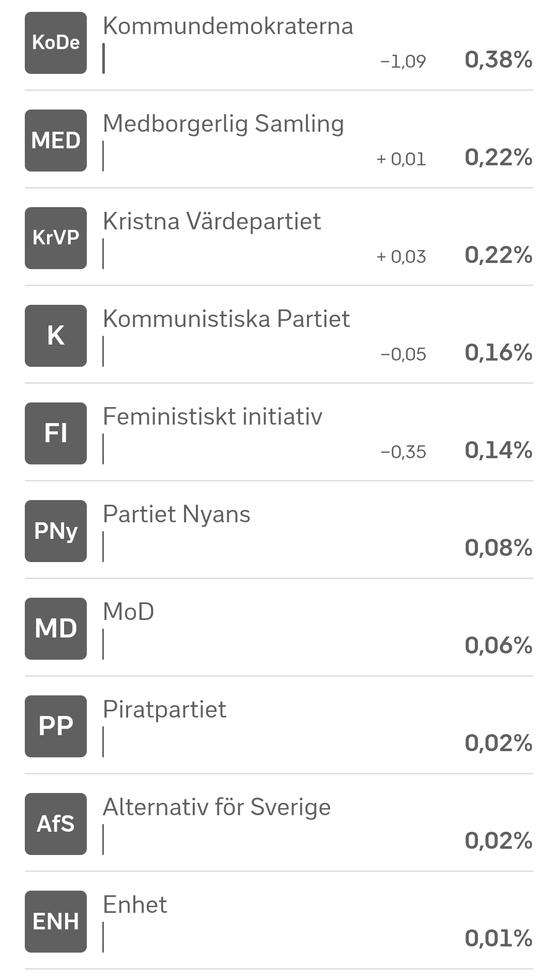The height and width of the screenshot is (980, 558).
Task: Select the MD party icon
Action: point(56,629)
